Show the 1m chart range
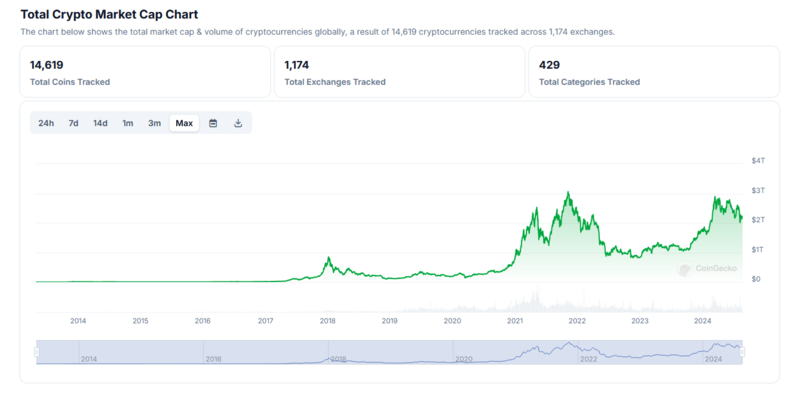800x404 pixels. 128,123
